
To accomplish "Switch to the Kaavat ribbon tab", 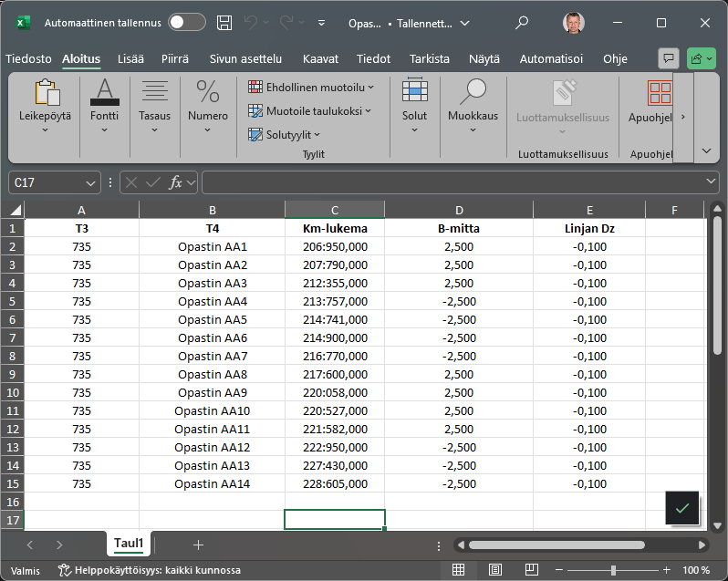I will click(320, 58).
